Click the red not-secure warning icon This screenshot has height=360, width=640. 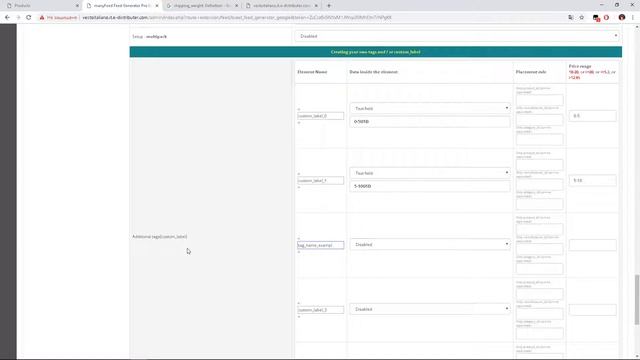click(42, 18)
